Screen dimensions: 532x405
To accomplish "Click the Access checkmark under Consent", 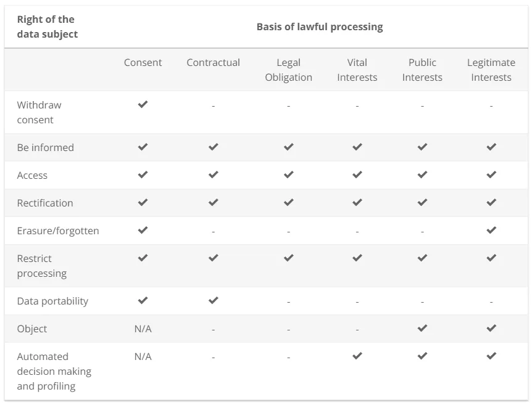I will click(x=143, y=175).
